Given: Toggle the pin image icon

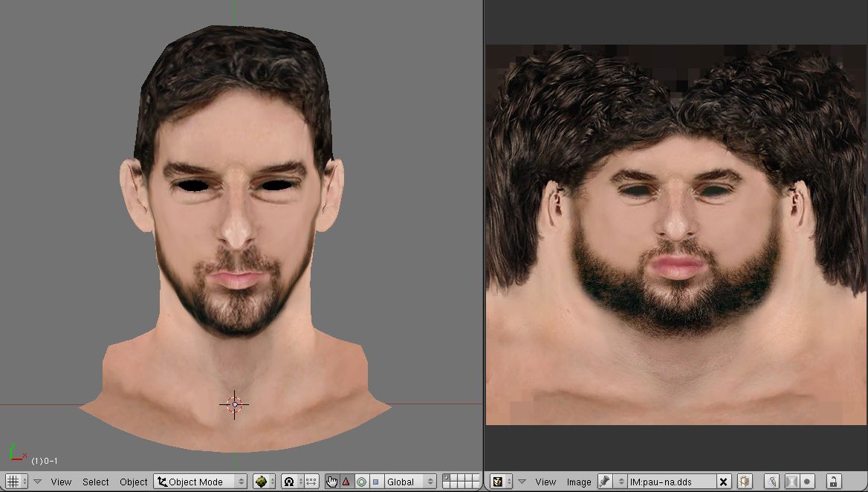Looking at the screenshot, I should (605, 482).
